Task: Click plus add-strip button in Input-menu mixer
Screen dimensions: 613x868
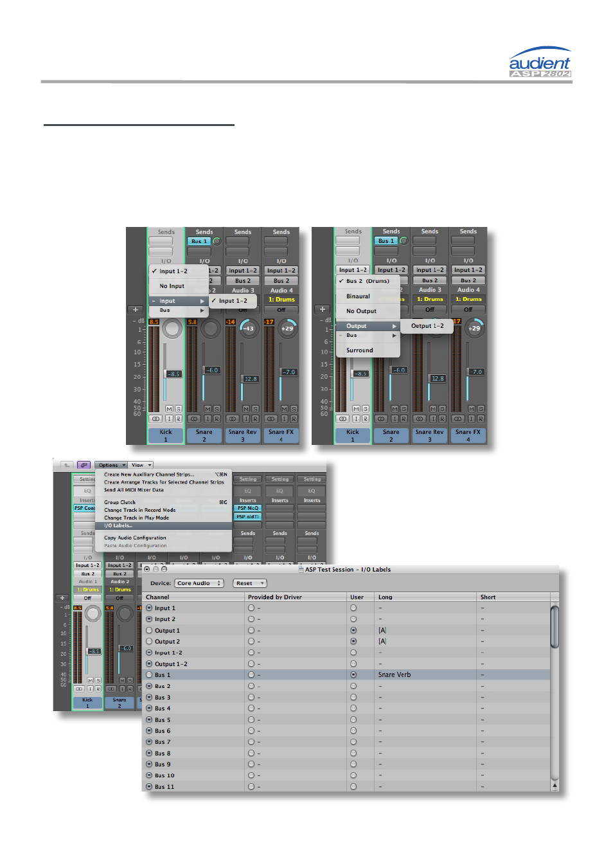Action: 135,309
